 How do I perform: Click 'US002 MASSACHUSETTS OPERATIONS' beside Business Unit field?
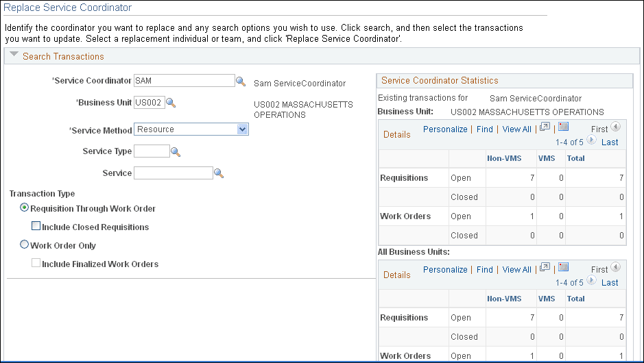tap(303, 110)
